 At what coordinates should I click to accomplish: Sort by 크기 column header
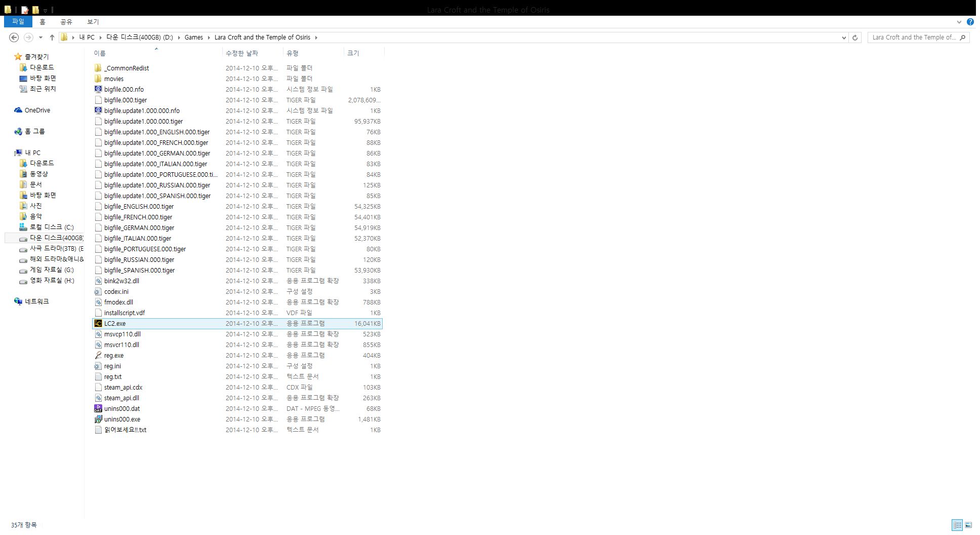point(353,53)
